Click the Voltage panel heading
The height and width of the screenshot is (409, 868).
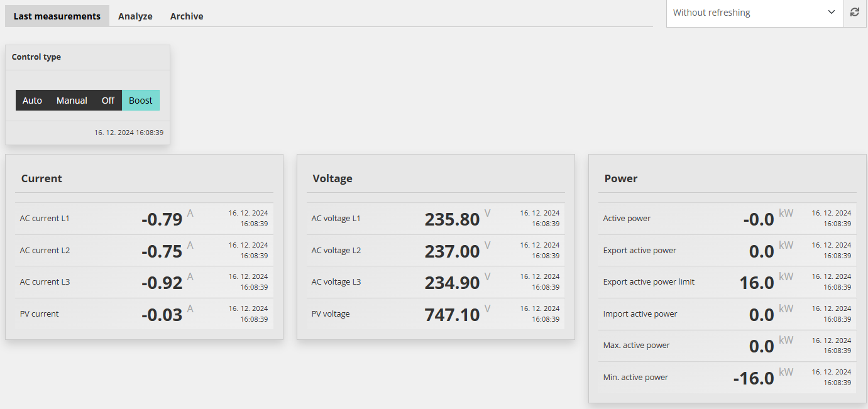[332, 178]
